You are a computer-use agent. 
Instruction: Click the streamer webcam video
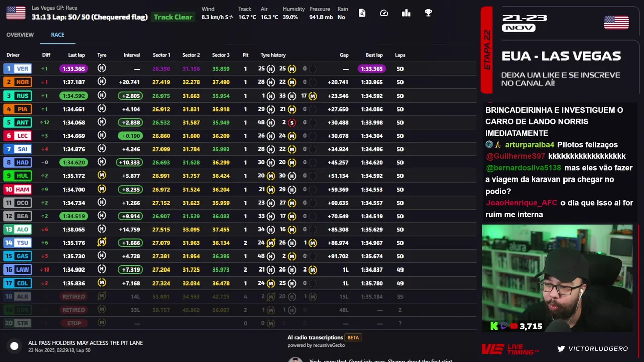(557, 278)
